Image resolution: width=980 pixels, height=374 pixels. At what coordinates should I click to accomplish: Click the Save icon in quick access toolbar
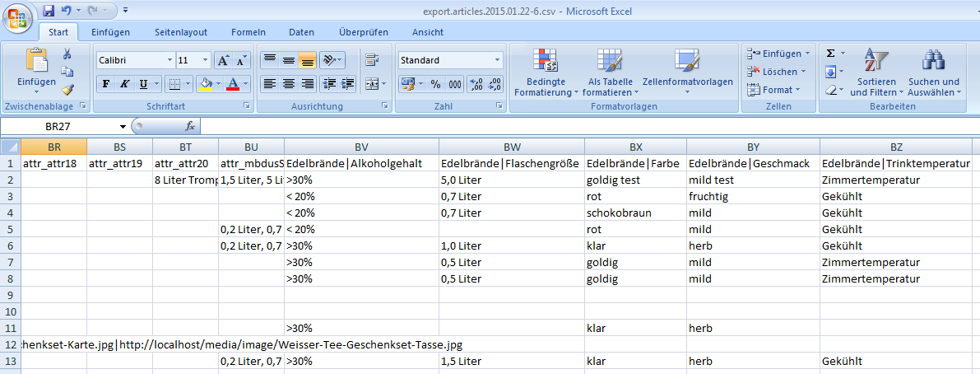click(49, 11)
